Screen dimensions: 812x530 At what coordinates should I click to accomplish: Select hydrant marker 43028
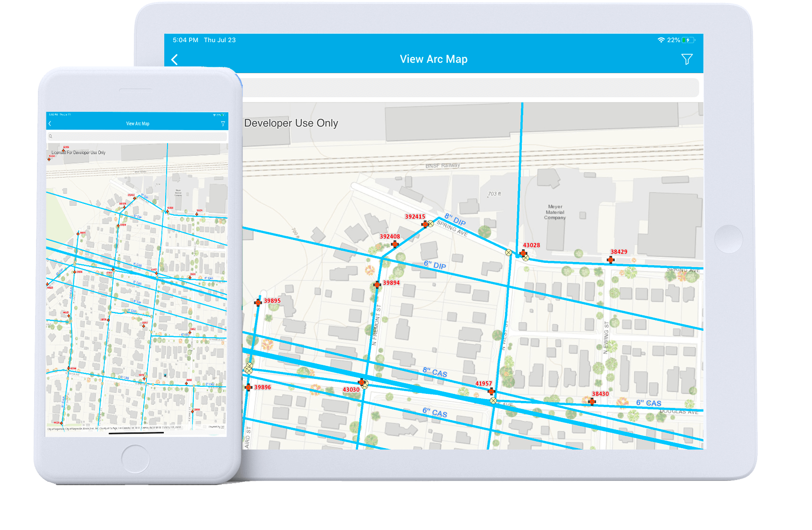(x=523, y=253)
